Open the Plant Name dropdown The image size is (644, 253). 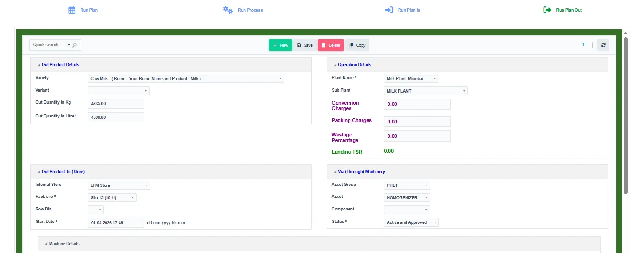tap(411, 79)
